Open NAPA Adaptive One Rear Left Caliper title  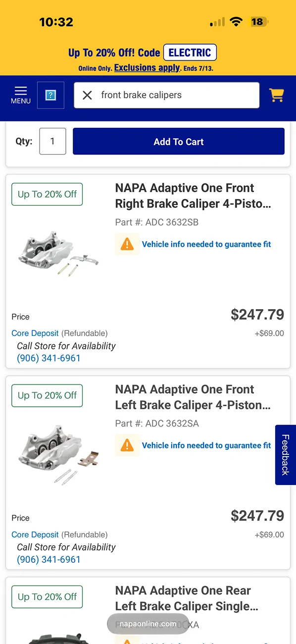[187, 598]
